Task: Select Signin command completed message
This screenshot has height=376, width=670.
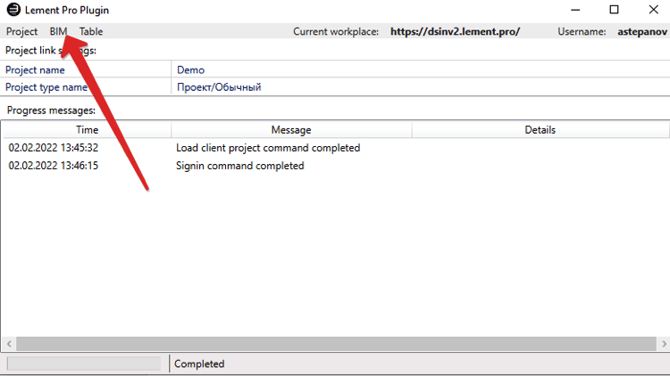Action: click(x=240, y=166)
